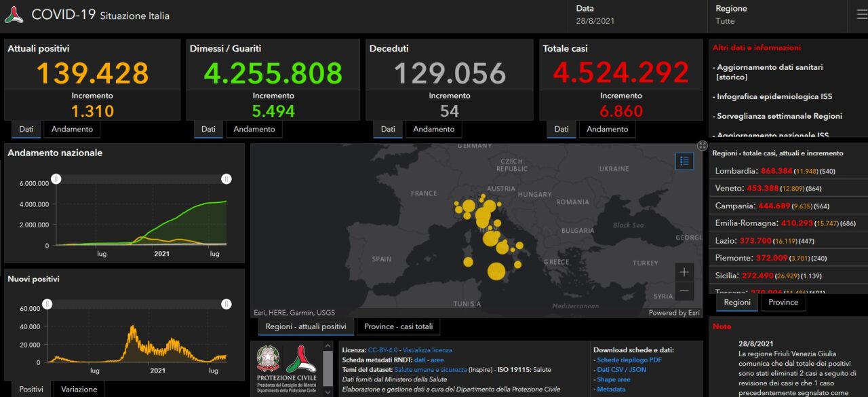Zoom in on the map
This screenshot has width=868, height=397.
pos(684,272)
